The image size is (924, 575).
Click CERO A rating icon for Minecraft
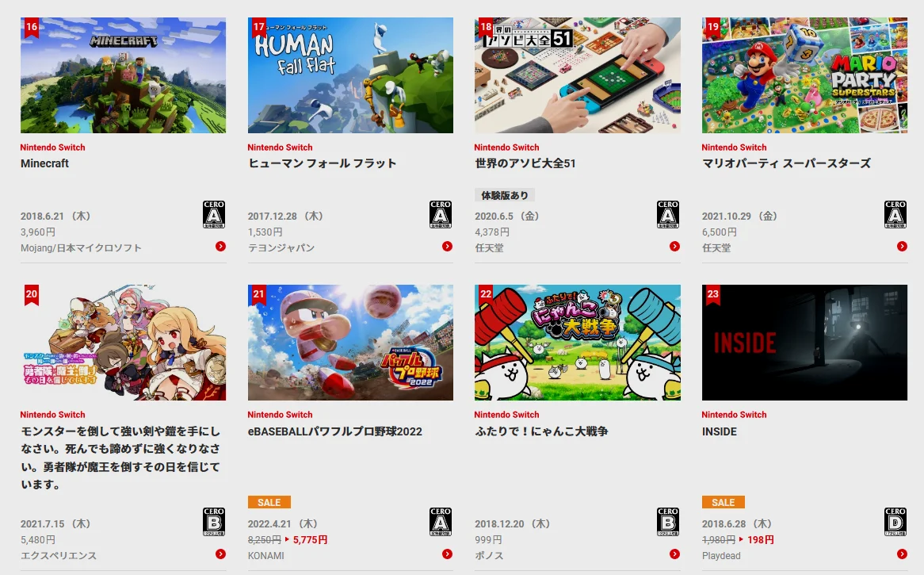click(x=214, y=214)
